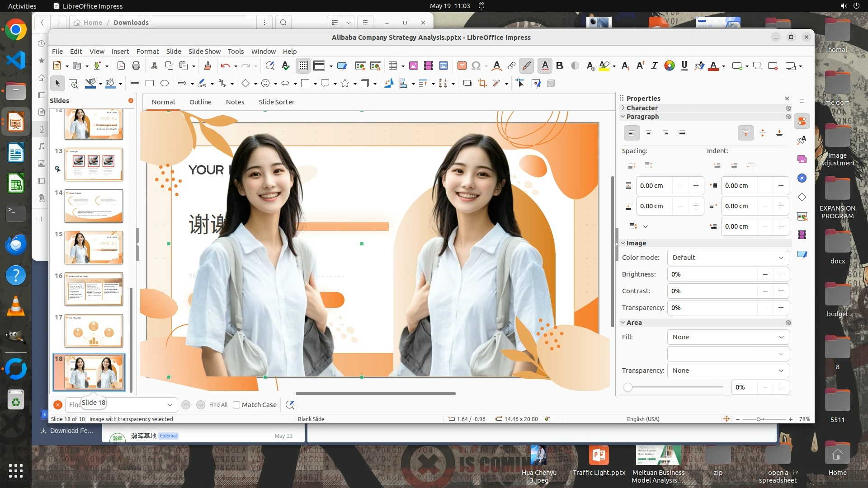Screen dimensions: 868x488
Task: Collapse the Image section expander
Action: point(623,243)
